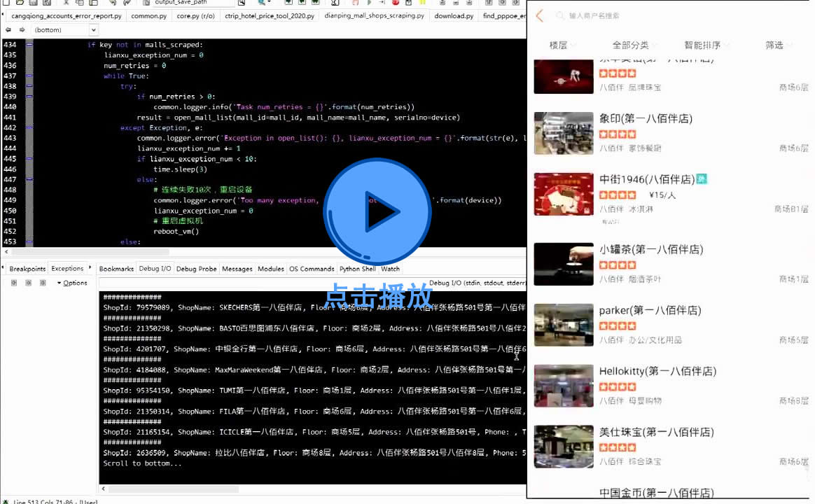
Task: Show more left panel tabs after Exceptions
Action: [x=90, y=268]
